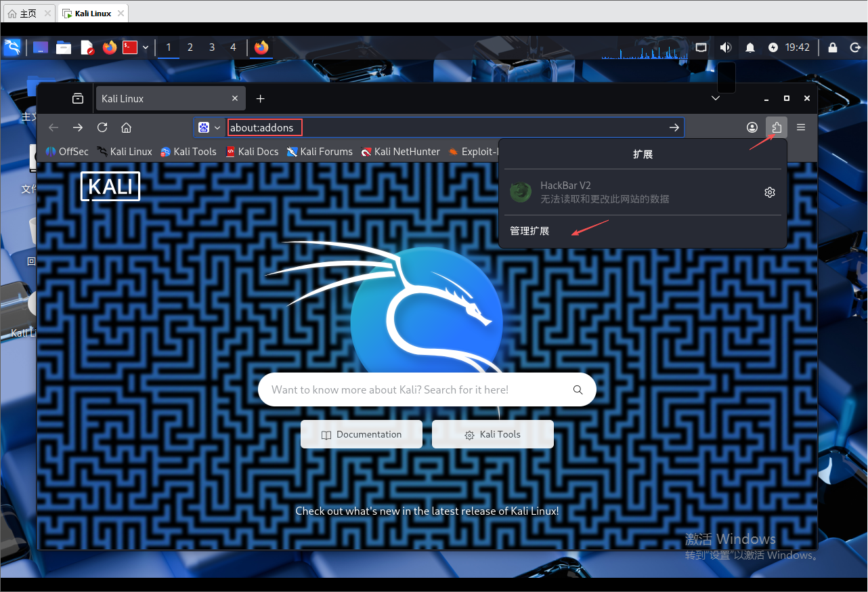Launch Firefox from the panel launcher
The image size is (868, 592).
[110, 47]
